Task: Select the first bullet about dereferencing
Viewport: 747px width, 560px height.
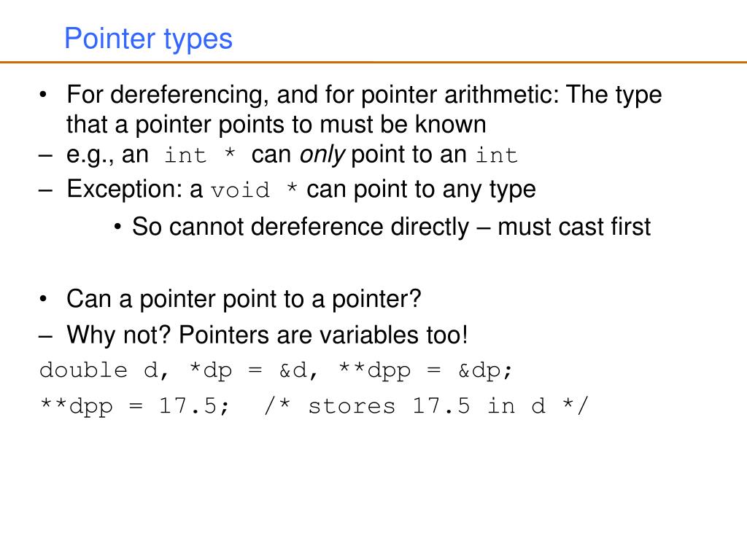Action: pyautogui.click(x=364, y=109)
